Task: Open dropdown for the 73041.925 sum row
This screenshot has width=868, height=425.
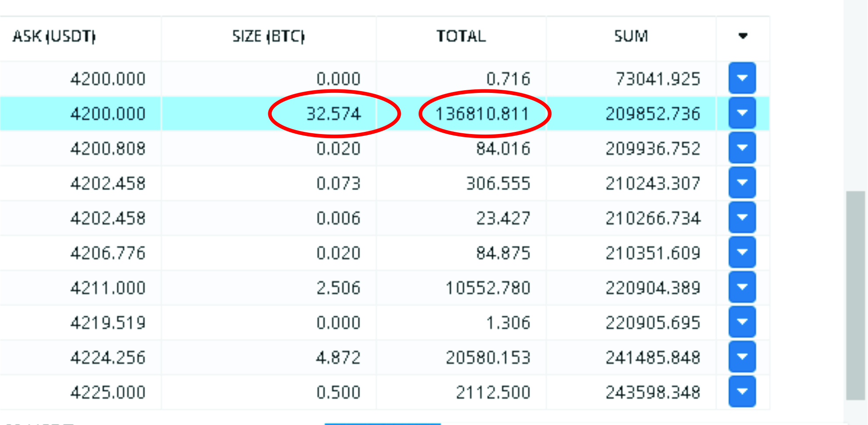Action: pyautogui.click(x=742, y=78)
